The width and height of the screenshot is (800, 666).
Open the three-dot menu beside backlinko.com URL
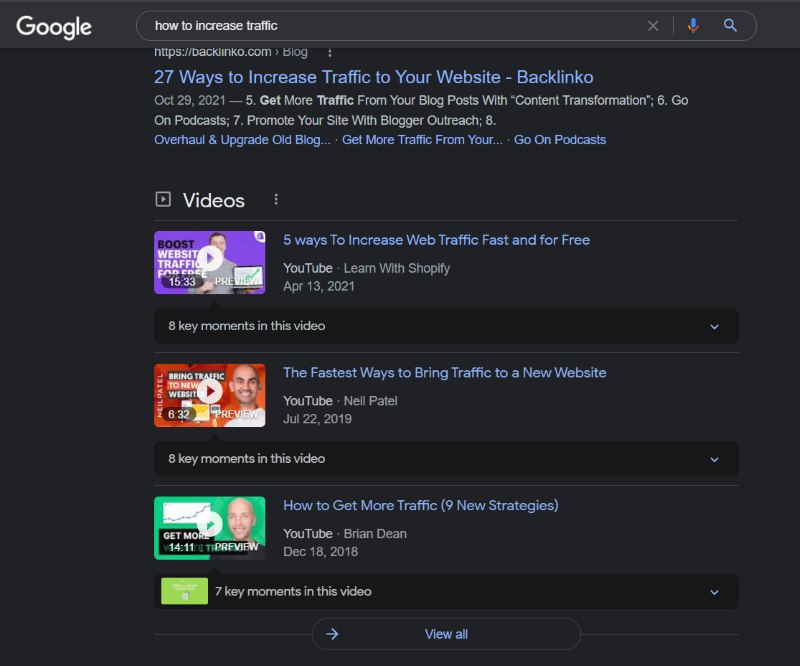click(330, 53)
